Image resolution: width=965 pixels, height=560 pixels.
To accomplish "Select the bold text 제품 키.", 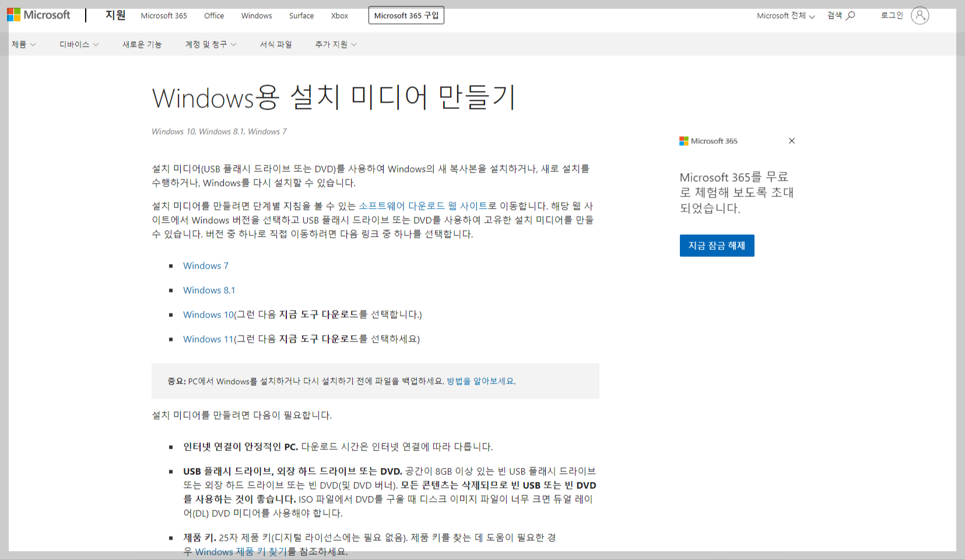I will [200, 538].
